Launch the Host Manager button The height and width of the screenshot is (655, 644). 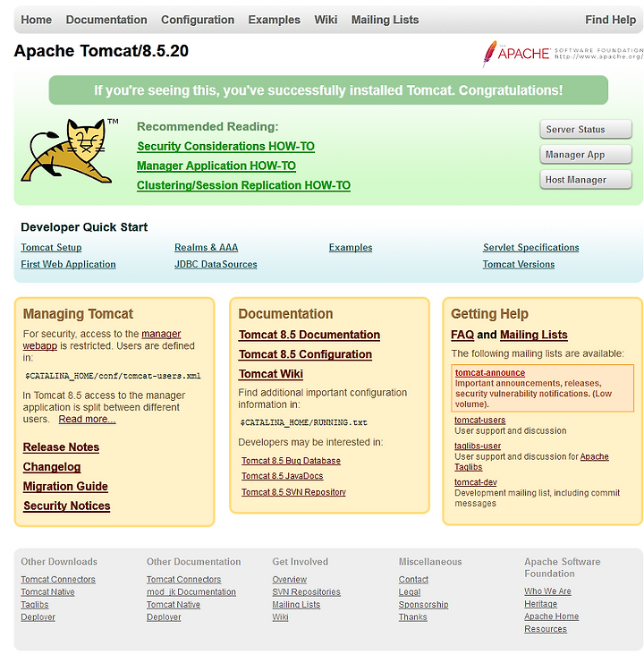click(x=586, y=180)
